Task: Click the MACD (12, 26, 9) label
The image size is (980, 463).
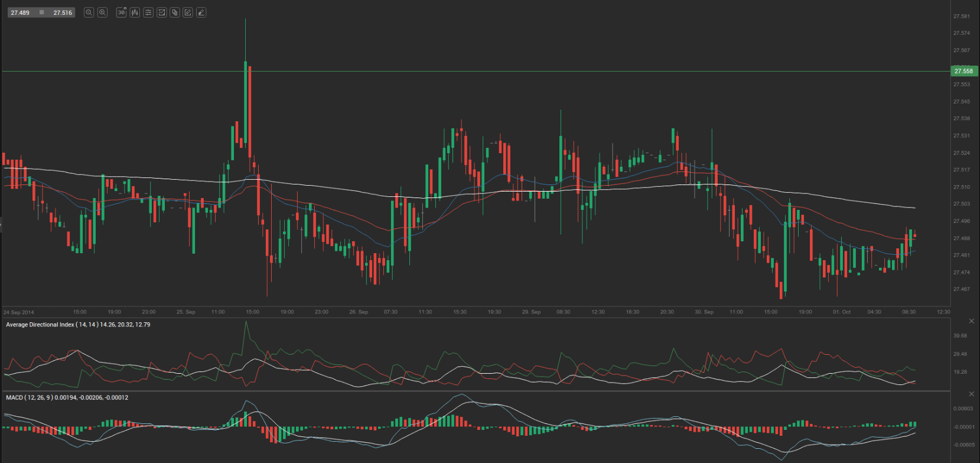Action: (30, 397)
